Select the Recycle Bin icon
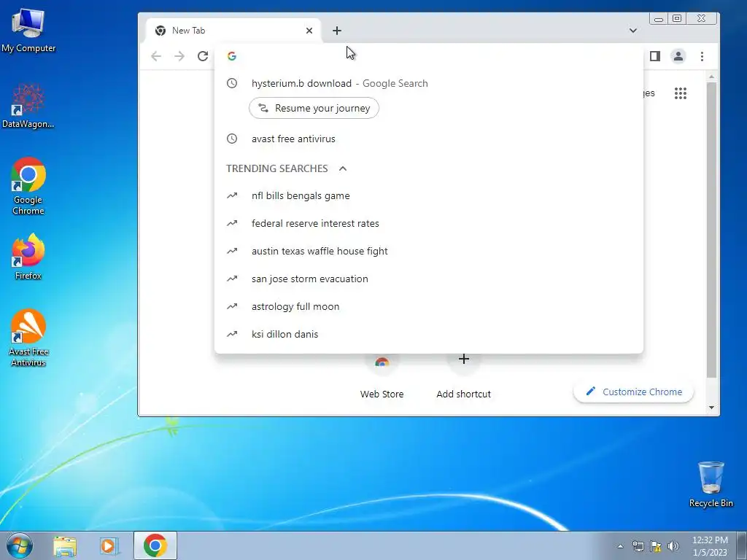This screenshot has height=560, width=747. pyautogui.click(x=711, y=484)
